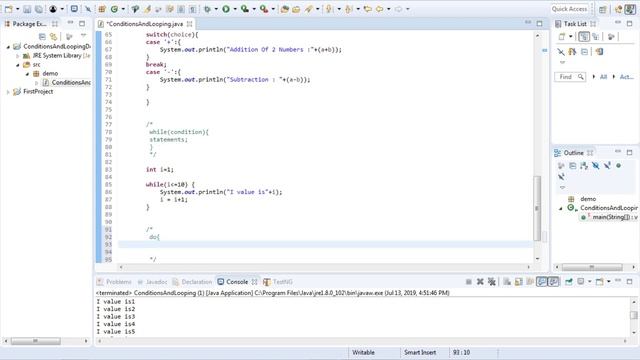Click Hide Non-Public Members green dot icon
This screenshot has width=640, height=360.
coord(619,165)
